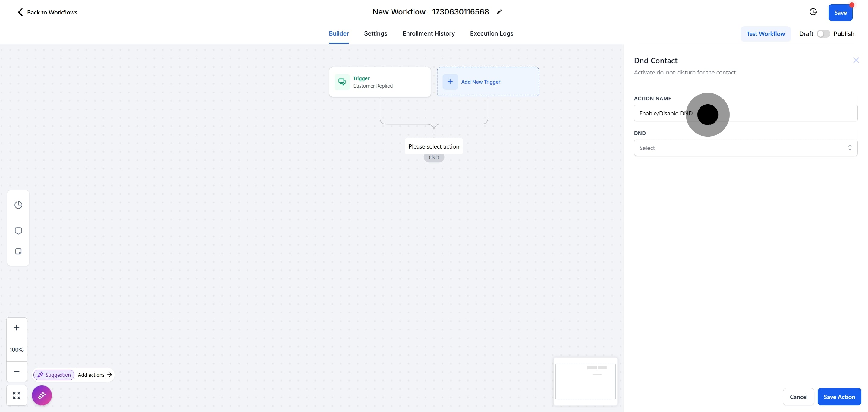Add a sticky note from the left toolbar
The width and height of the screenshot is (868, 412).
(x=18, y=251)
